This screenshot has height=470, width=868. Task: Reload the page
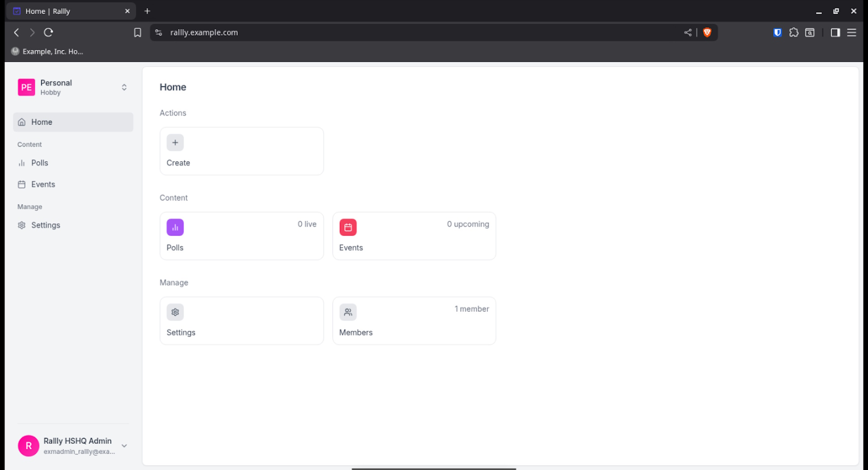(48, 33)
